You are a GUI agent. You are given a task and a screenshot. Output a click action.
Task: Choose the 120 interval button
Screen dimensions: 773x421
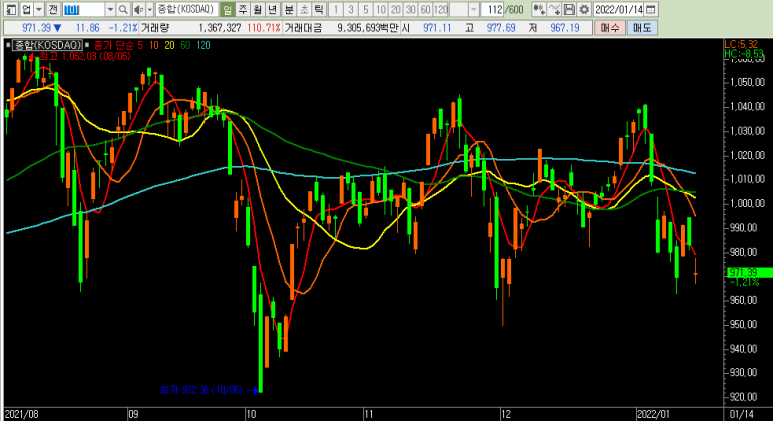[x=441, y=9]
